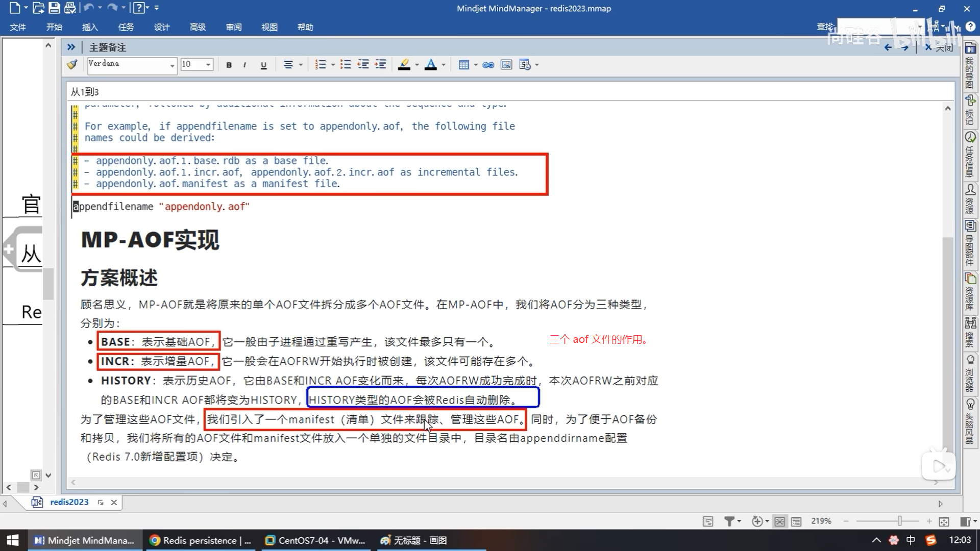Open the font size 10 dropdown
Image resolution: width=980 pixels, height=551 pixels.
click(208, 65)
